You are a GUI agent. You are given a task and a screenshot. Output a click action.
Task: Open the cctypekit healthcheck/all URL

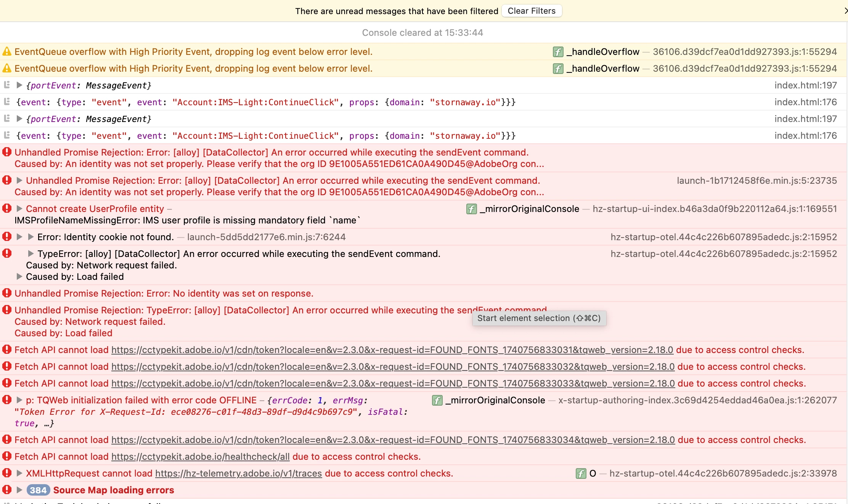(200, 457)
